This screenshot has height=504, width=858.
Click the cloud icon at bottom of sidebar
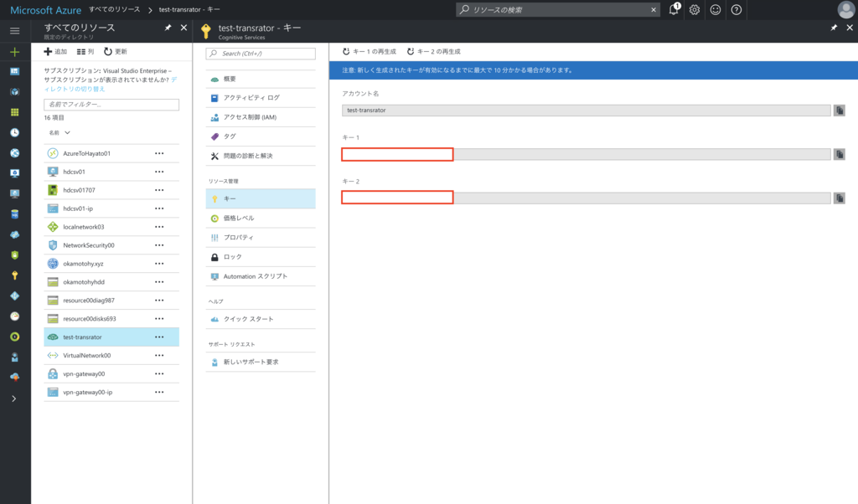coord(15,378)
